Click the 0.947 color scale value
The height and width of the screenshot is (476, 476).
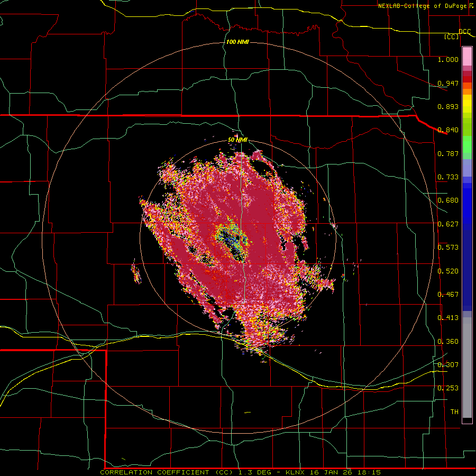pos(448,83)
